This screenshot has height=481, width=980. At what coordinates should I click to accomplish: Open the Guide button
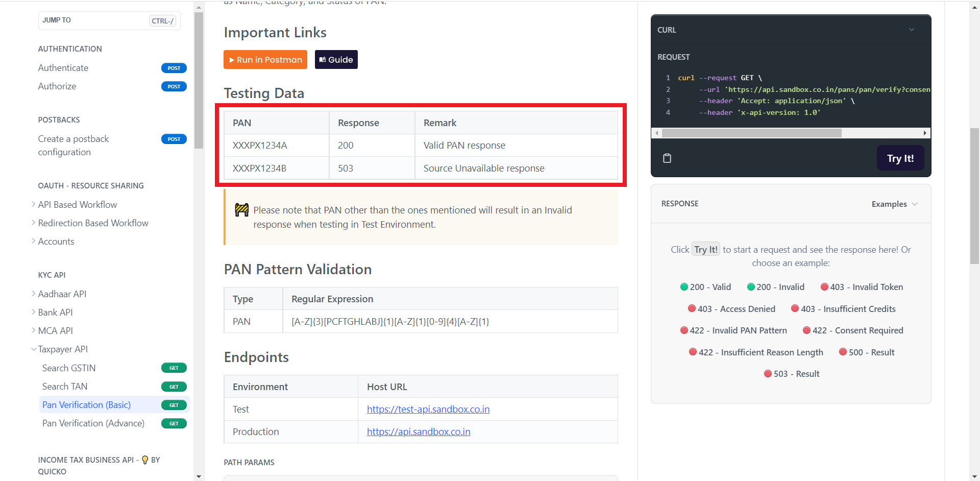click(336, 59)
